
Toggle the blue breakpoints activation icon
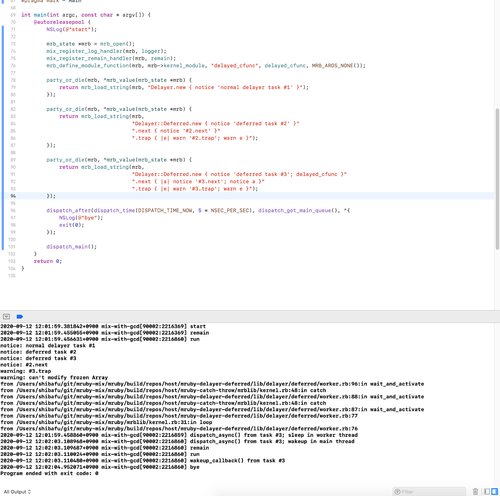tap(20, 317)
